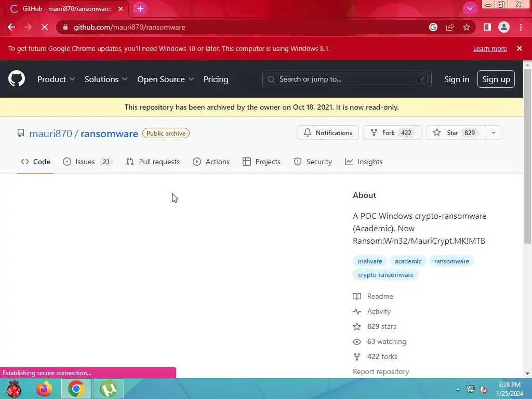Open a new browser tab
This screenshot has width=532, height=399.
coord(140,9)
